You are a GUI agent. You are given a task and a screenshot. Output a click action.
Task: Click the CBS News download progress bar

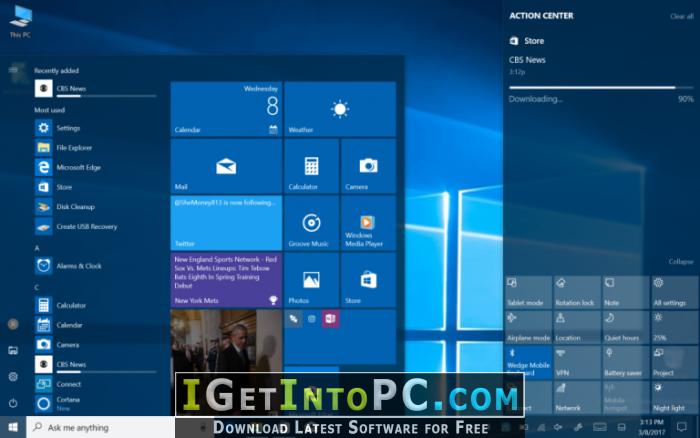click(601, 88)
